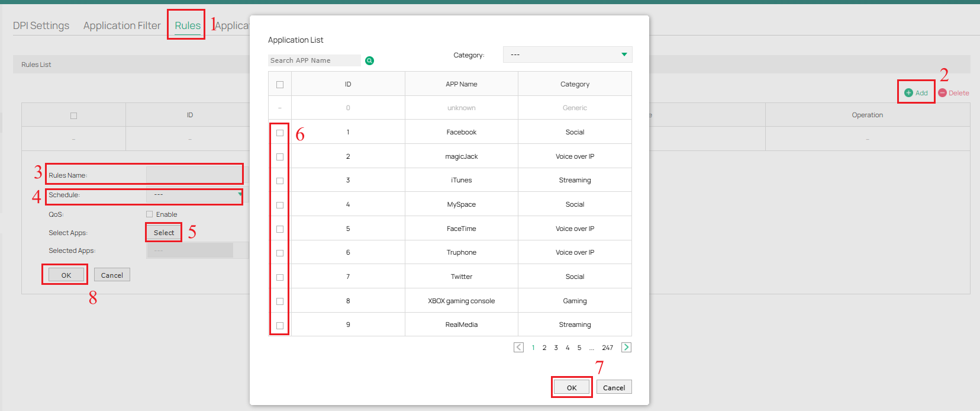Click the magicJack app name cell
This screenshot has height=411, width=980.
pos(462,156)
